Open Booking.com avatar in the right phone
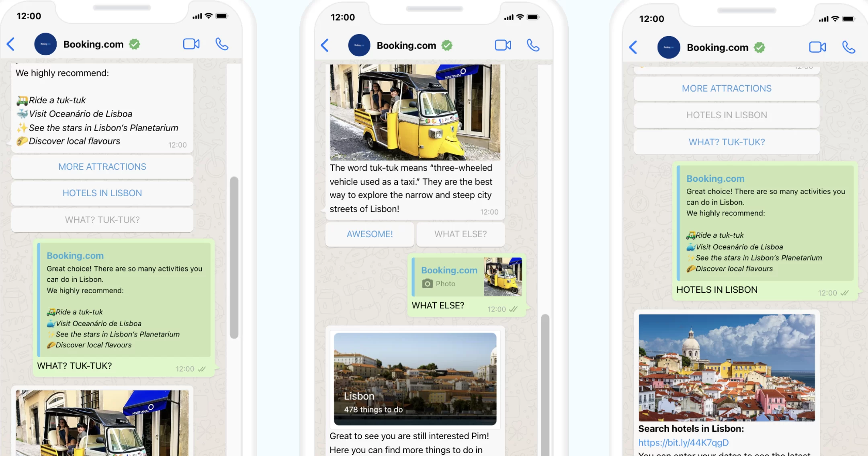Viewport: 868px width, 456px height. pyautogui.click(x=669, y=47)
